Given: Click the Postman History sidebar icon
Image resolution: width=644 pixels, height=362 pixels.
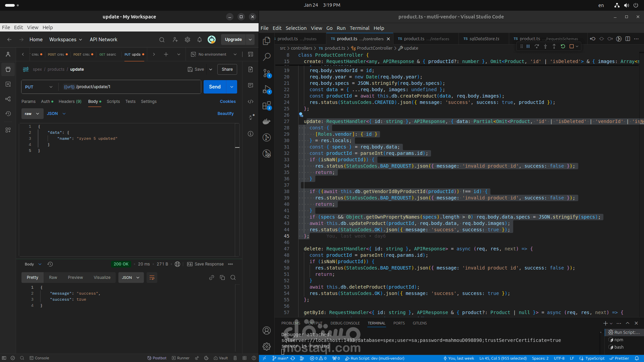Looking at the screenshot, I should coord(8,114).
